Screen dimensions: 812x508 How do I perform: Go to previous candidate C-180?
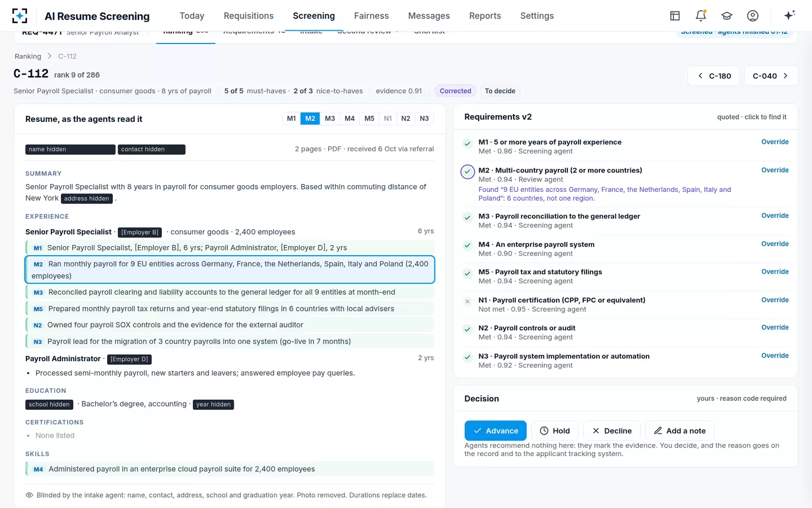[714, 76]
